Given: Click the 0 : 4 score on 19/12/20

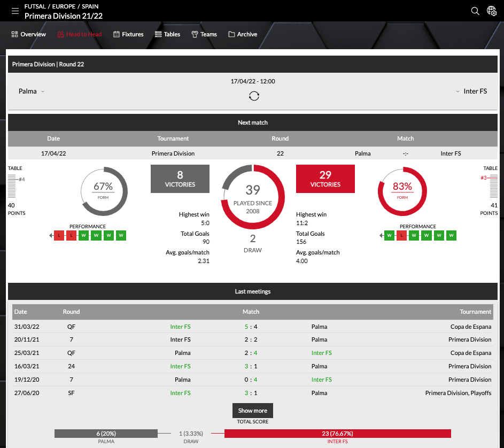Looking at the screenshot, I should [x=251, y=380].
